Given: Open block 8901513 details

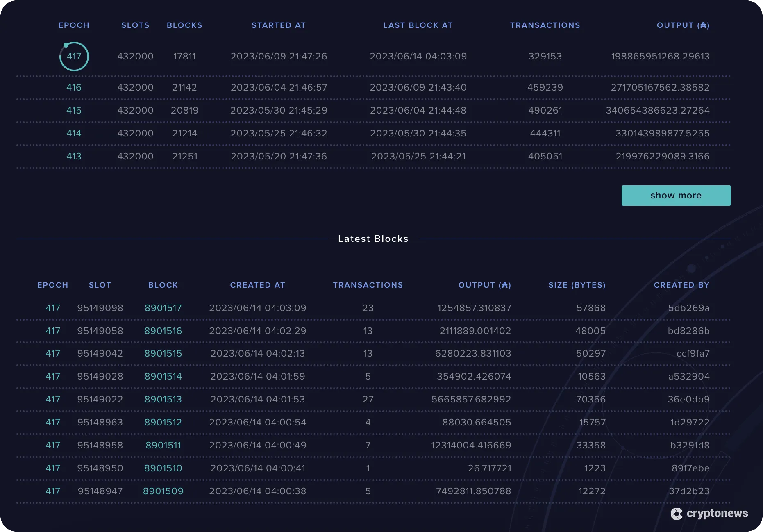Looking at the screenshot, I should [163, 399].
